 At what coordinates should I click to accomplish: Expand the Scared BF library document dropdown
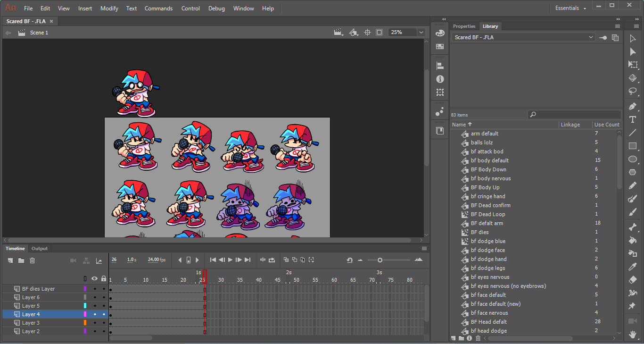pyautogui.click(x=591, y=37)
